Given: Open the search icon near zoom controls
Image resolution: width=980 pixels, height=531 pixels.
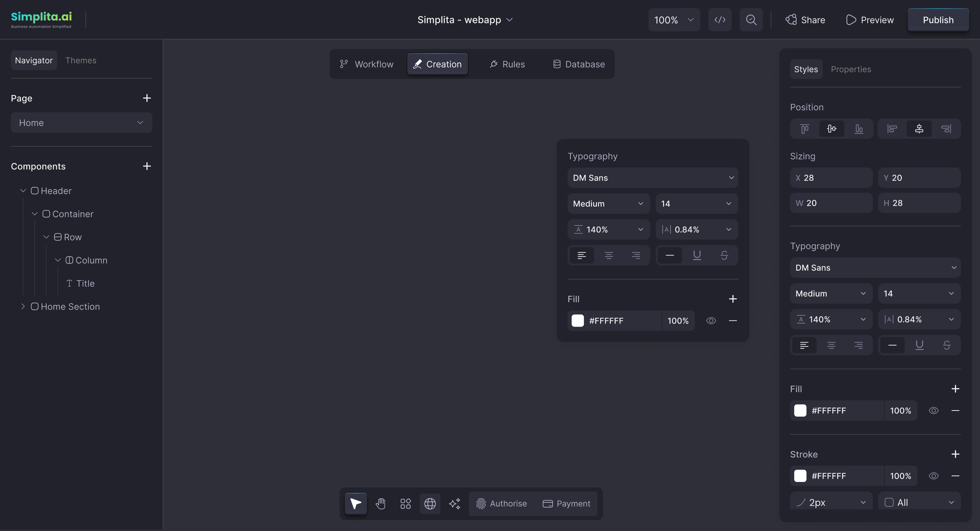Looking at the screenshot, I should pyautogui.click(x=751, y=19).
